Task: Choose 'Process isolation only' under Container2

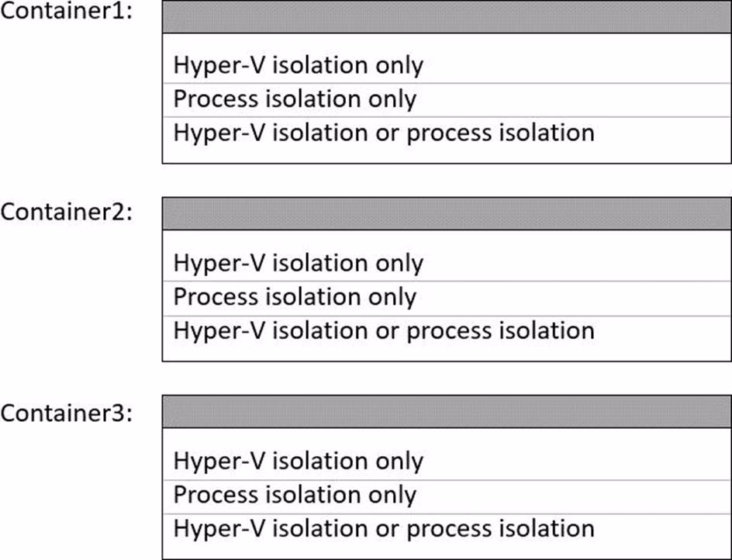Action: tap(295, 297)
